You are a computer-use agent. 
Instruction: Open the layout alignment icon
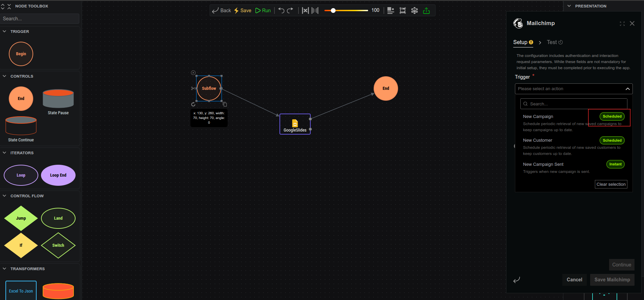pyautogui.click(x=391, y=11)
